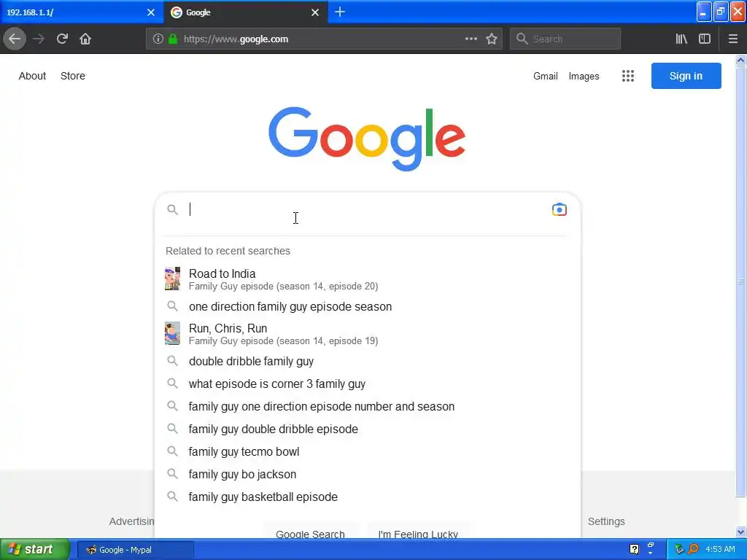This screenshot has height=560, width=747.
Task: Click the Run, Chris, Run thumbnail image
Action: pyautogui.click(x=172, y=333)
